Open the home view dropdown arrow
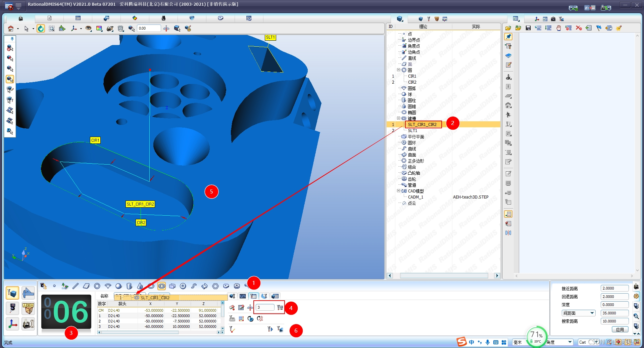644x348 pixels. tap(18, 29)
